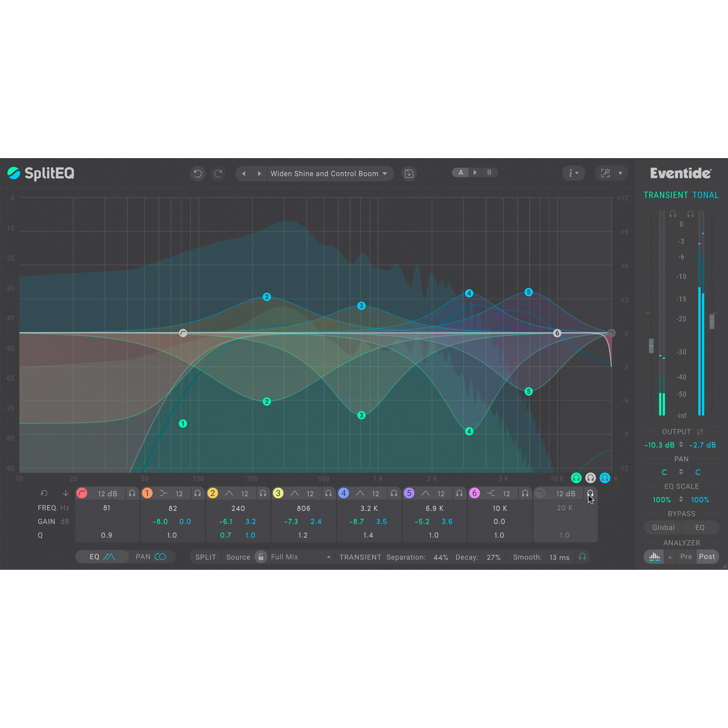Copy state A to B with the arrow

click(x=475, y=172)
